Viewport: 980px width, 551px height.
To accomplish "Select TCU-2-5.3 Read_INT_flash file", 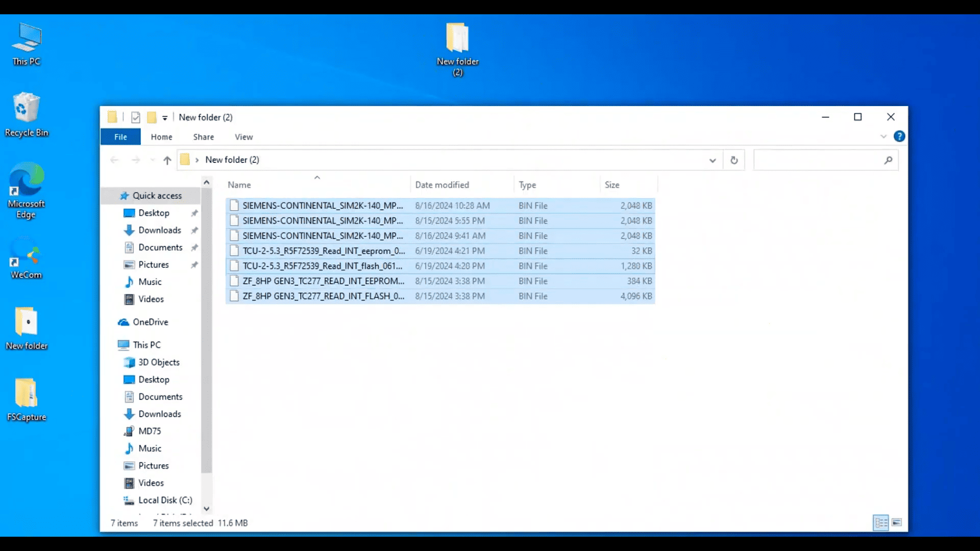I will pyautogui.click(x=440, y=266).
